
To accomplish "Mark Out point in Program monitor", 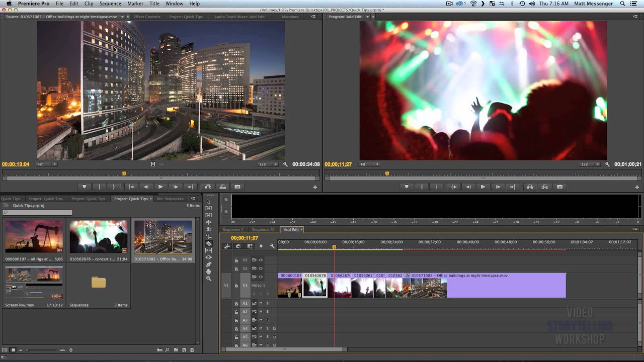I will [x=436, y=187].
